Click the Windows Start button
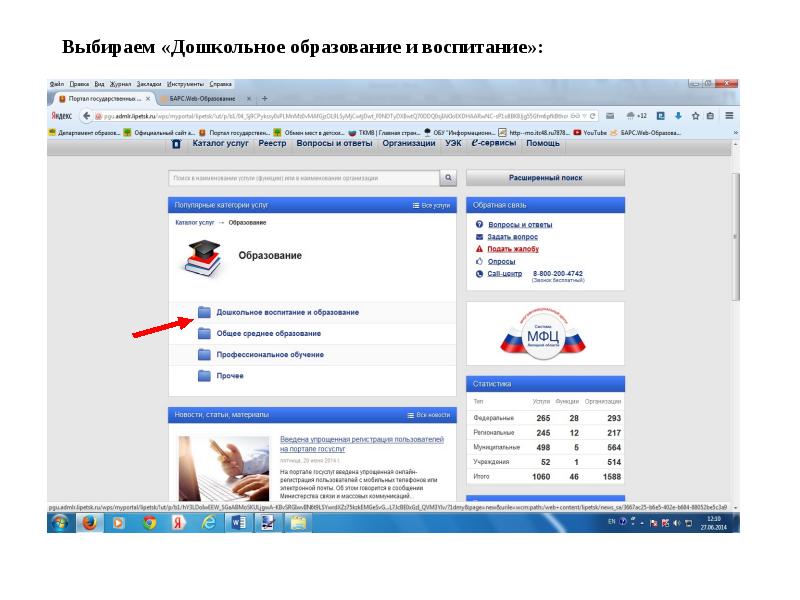This screenshot has width=800, height=600. pyautogui.click(x=60, y=522)
